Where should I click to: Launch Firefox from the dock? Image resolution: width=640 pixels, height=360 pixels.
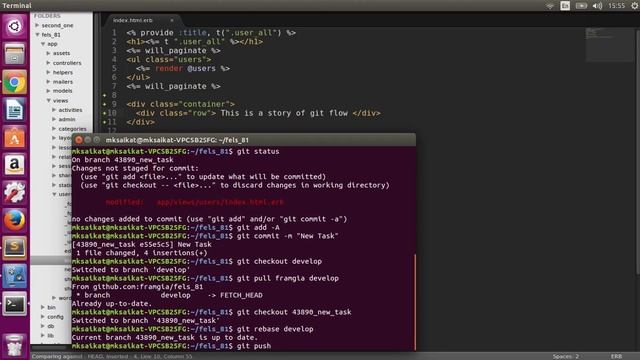[x=14, y=220]
